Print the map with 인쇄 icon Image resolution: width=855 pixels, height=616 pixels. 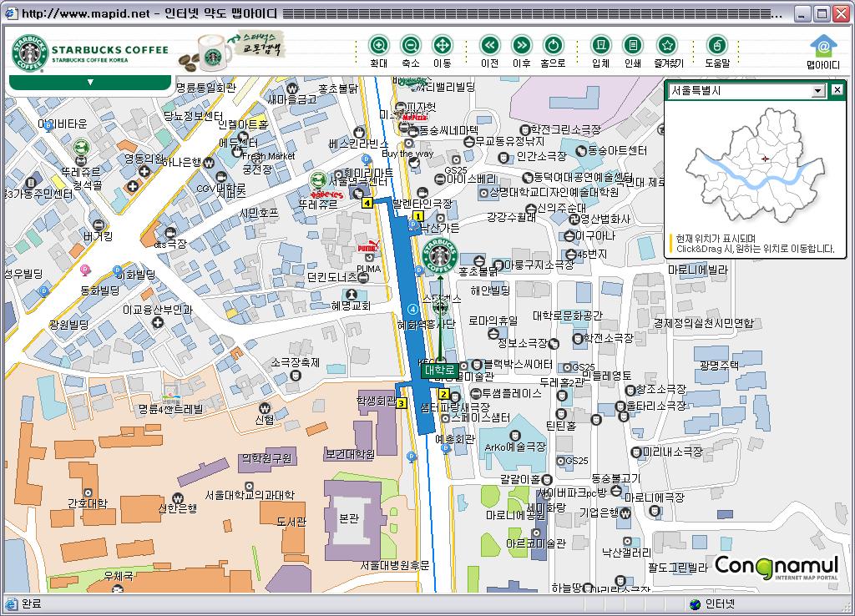[633, 45]
